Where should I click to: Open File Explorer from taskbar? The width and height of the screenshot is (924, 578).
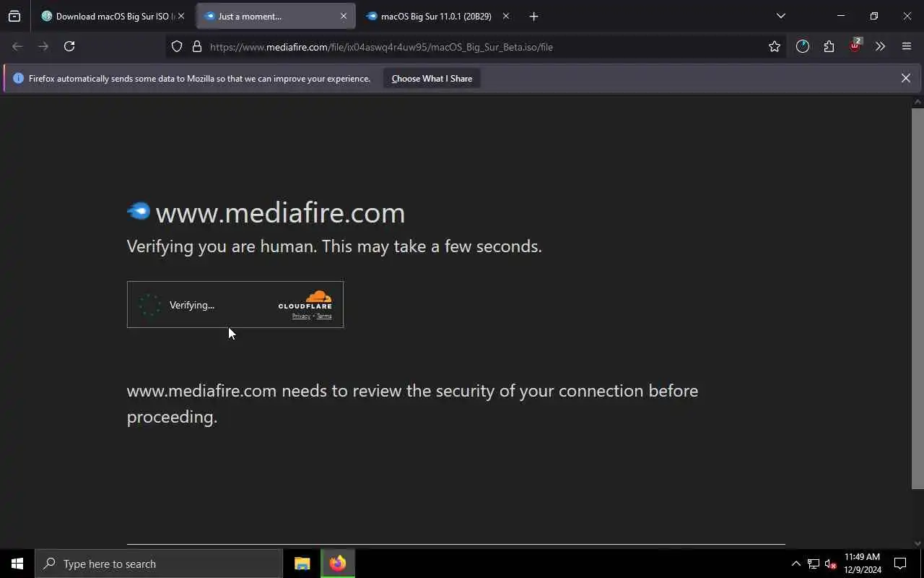tap(302, 564)
